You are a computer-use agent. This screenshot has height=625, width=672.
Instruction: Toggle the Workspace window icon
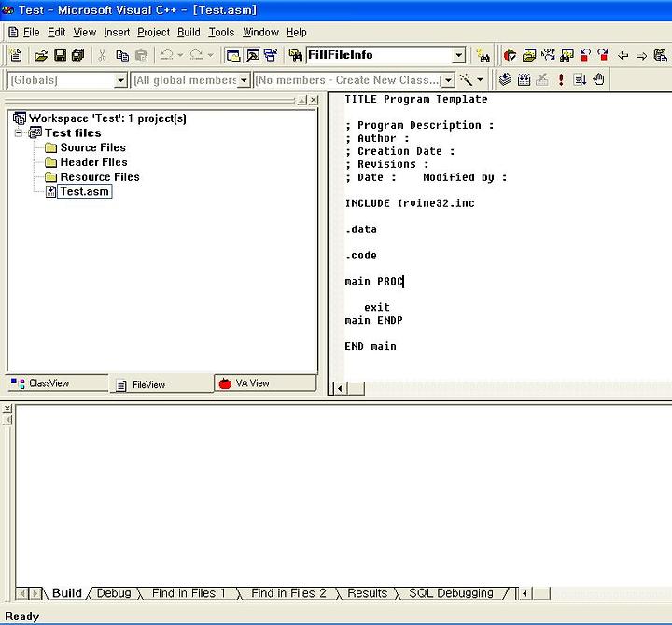[233, 55]
